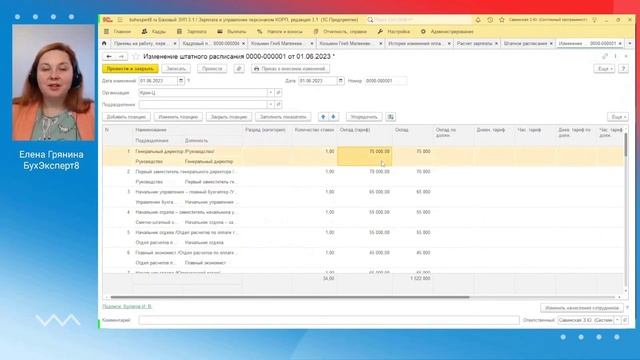Open the Настройка menu section
The width and height of the screenshot is (640, 360).
point(393,31)
